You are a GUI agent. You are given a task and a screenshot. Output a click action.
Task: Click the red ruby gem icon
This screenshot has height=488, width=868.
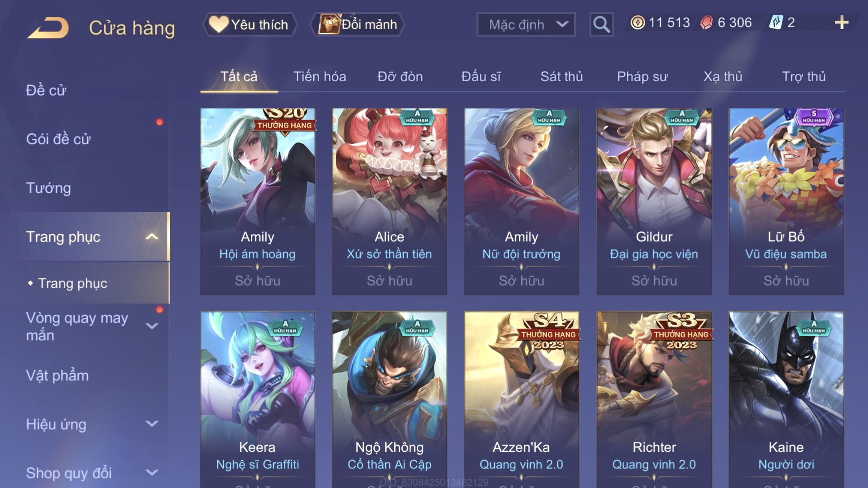click(x=706, y=22)
